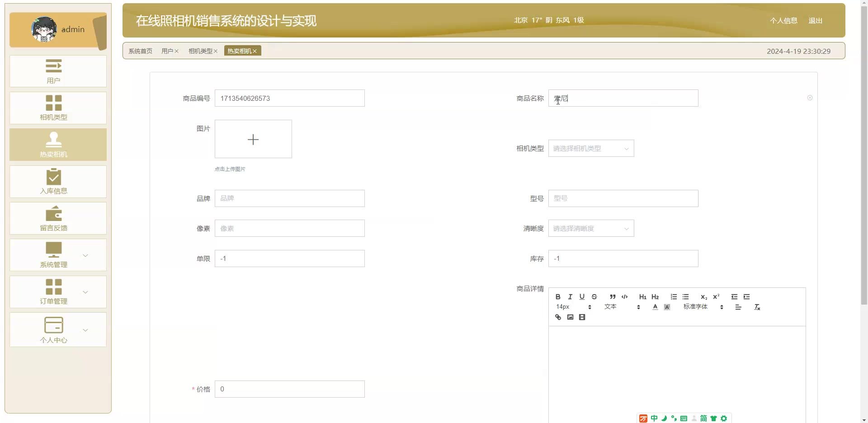Image resolution: width=868 pixels, height=423 pixels.
Task: Open the 清晰度 selection dropdown
Action: [591, 229]
